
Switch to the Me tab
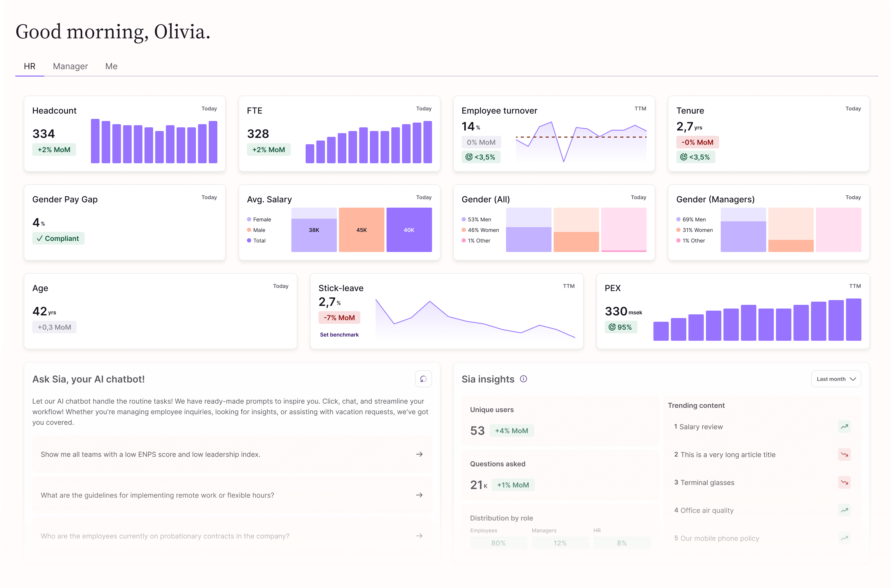(111, 66)
